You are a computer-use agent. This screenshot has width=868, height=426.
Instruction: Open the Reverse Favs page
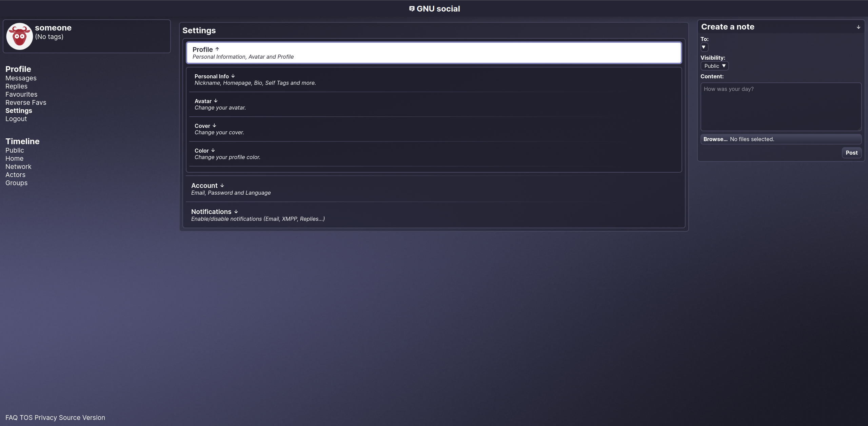click(26, 102)
